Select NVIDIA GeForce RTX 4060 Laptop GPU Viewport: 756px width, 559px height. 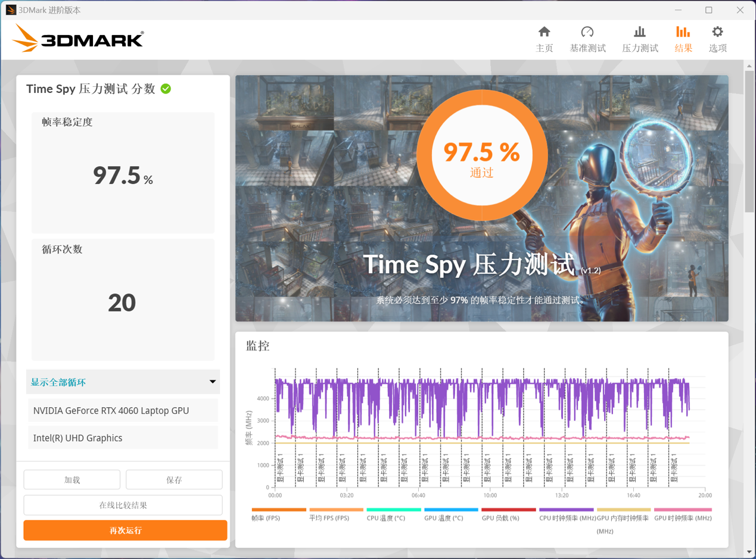[123, 411]
